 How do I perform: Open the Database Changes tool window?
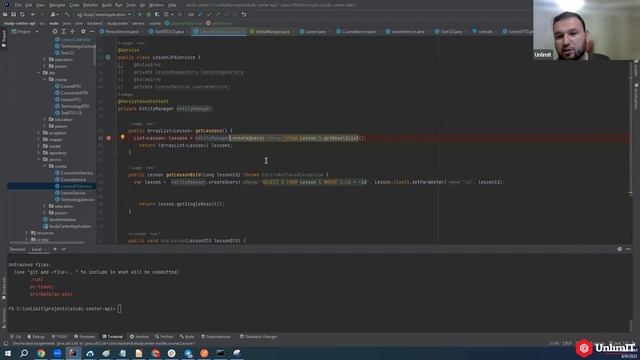(258, 337)
